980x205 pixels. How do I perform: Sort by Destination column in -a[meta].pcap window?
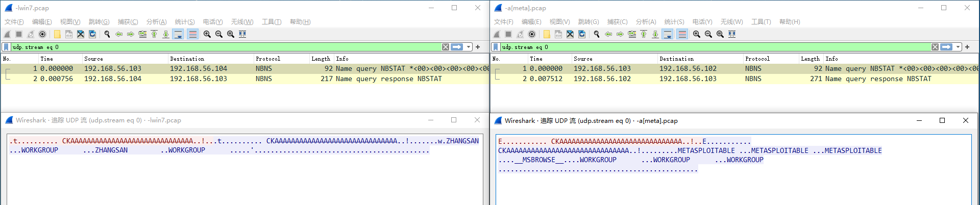point(700,59)
